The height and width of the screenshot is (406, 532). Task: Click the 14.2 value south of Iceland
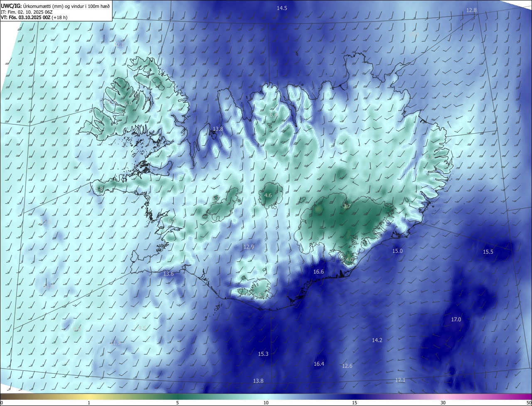(x=377, y=340)
